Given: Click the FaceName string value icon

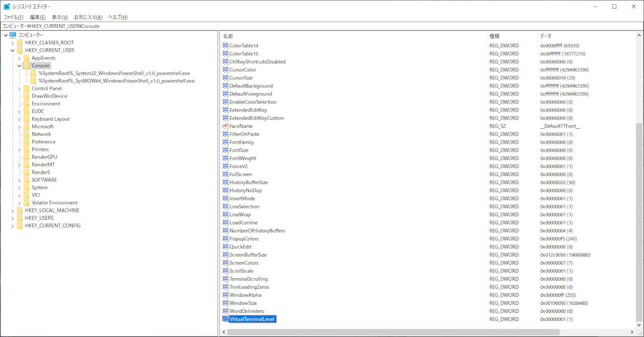Looking at the screenshot, I should 225,126.
